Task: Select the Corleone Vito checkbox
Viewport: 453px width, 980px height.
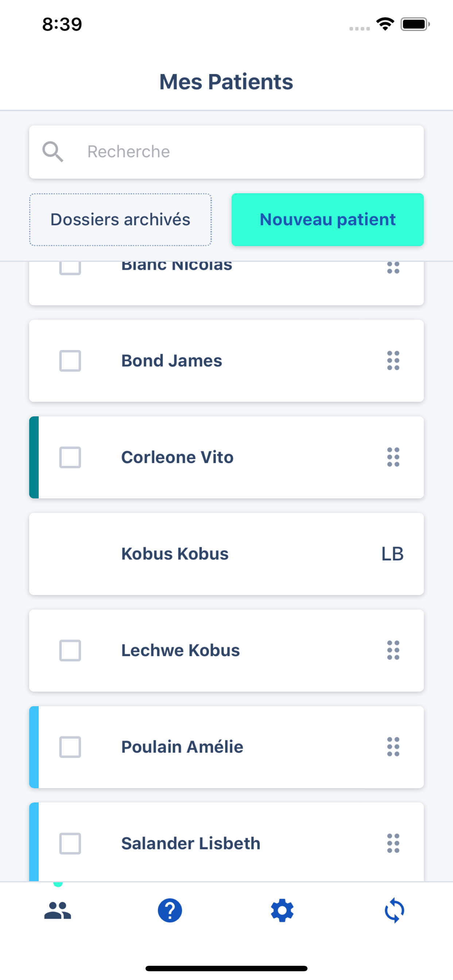Action: pos(70,457)
